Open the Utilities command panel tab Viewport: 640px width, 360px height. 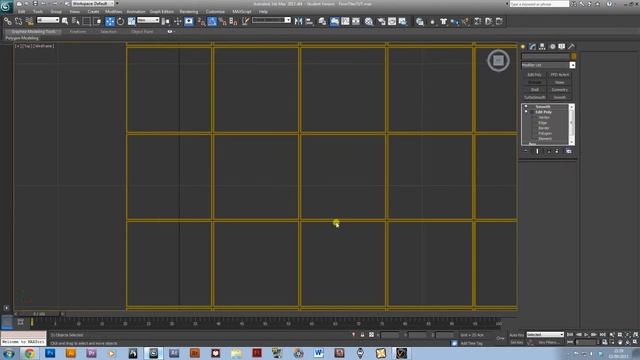tap(571, 47)
